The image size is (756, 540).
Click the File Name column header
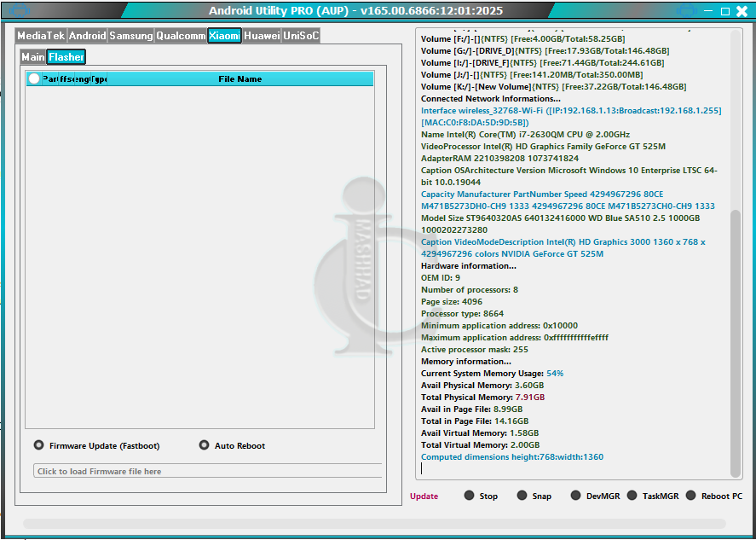click(x=240, y=79)
